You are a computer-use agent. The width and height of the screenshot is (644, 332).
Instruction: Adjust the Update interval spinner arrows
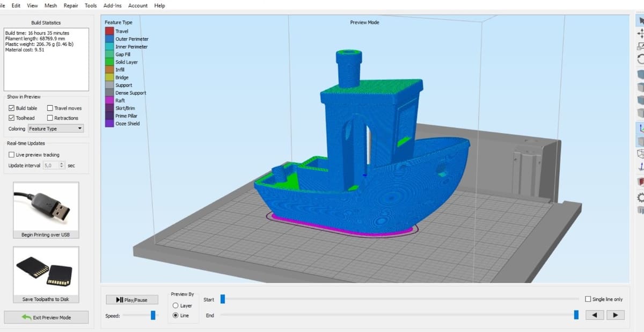pyautogui.click(x=62, y=165)
